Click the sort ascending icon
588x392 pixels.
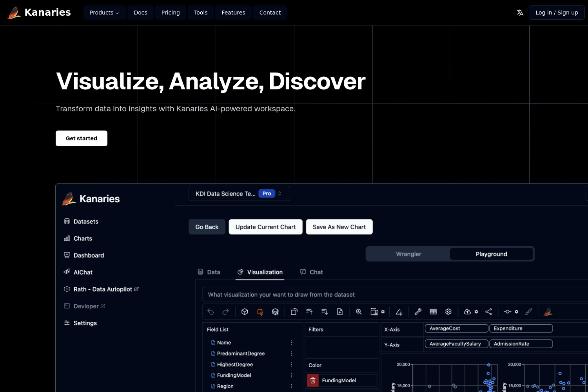pos(309,312)
